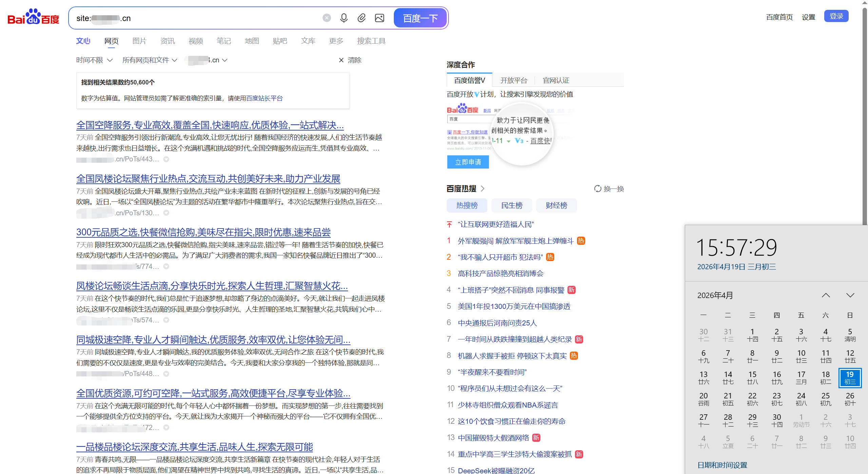Refresh hot search via 换一换 icon
The image size is (868, 474).
point(597,189)
